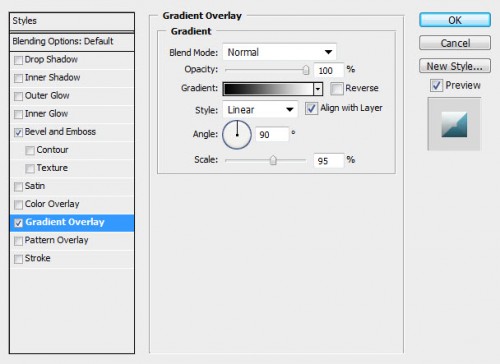The image size is (500, 364).
Task: Turn on the Outer Glow checkbox
Action: [x=18, y=96]
